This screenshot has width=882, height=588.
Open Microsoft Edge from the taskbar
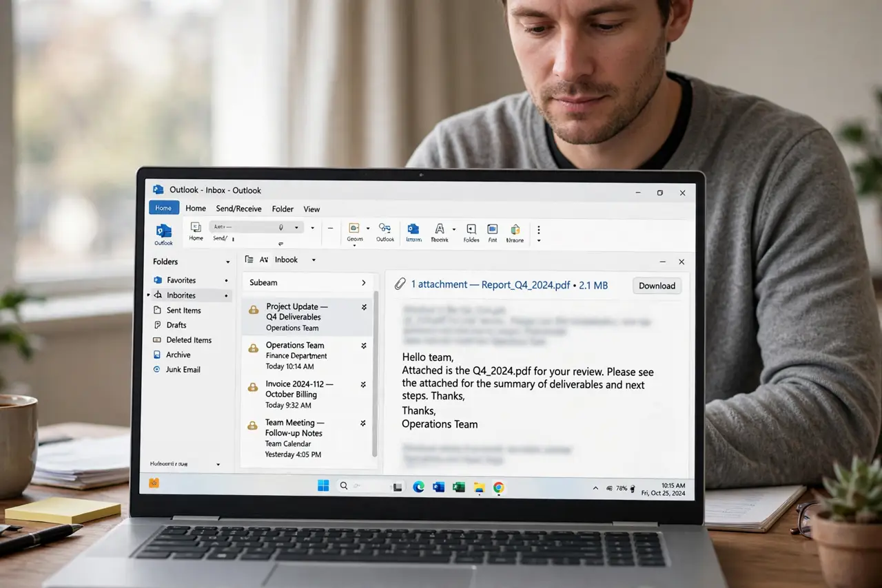[418, 487]
